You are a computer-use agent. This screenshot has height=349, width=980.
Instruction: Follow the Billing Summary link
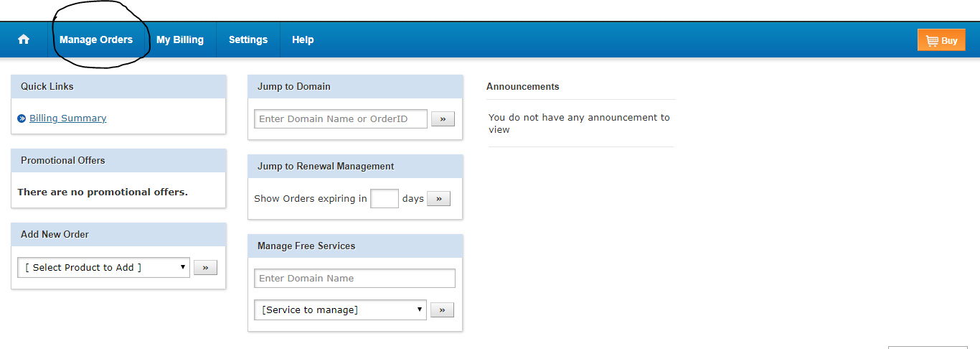[67, 118]
